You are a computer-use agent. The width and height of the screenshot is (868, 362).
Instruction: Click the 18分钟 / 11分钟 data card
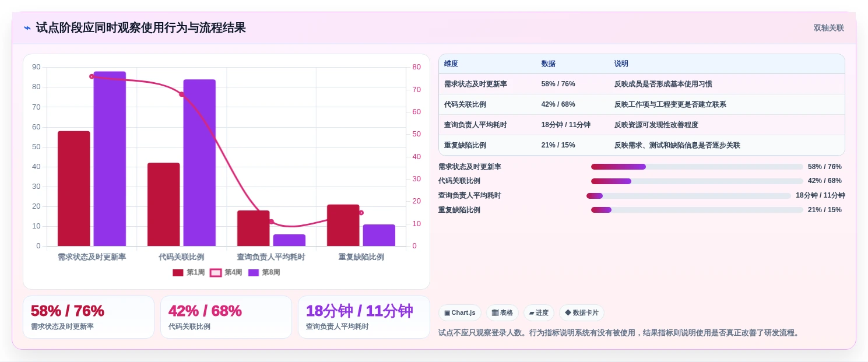tap(364, 317)
